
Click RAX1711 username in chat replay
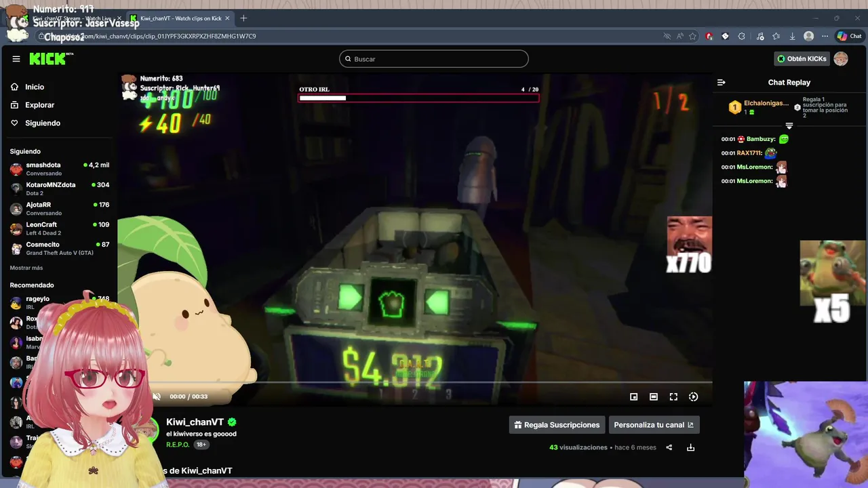(749, 153)
